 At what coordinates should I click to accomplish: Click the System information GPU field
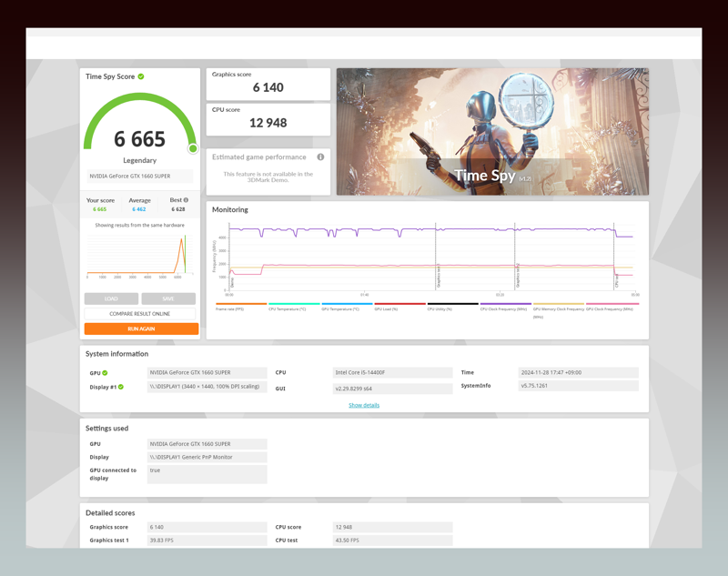click(x=207, y=373)
